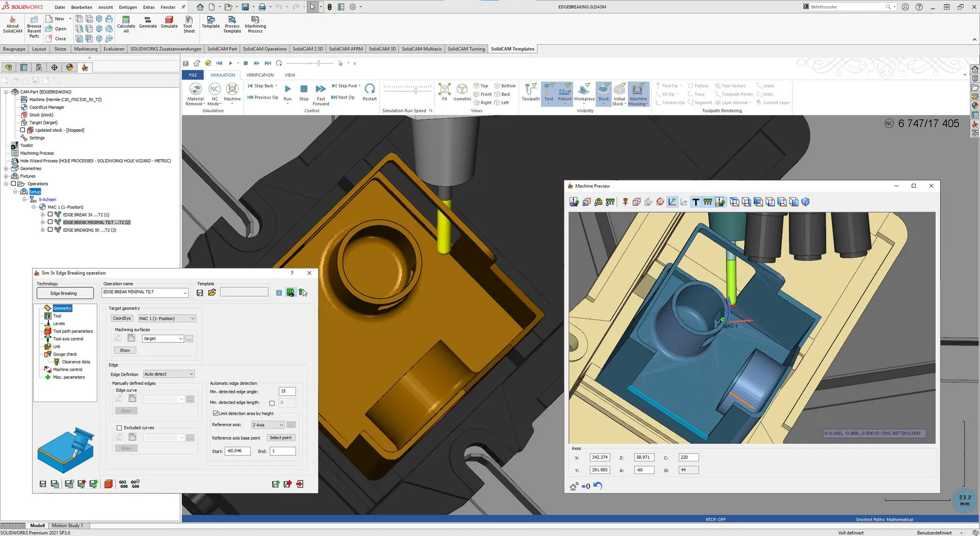
Task: Restart the simulation
Action: pos(370,92)
